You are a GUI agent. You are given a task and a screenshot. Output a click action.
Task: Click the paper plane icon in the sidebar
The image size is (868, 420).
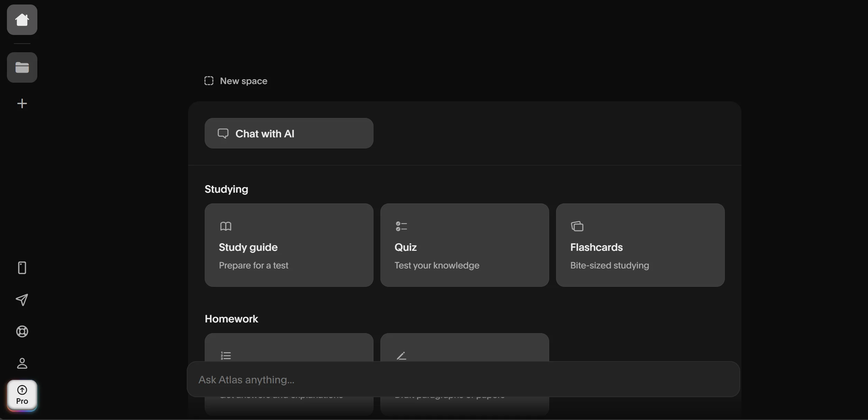[x=22, y=300]
